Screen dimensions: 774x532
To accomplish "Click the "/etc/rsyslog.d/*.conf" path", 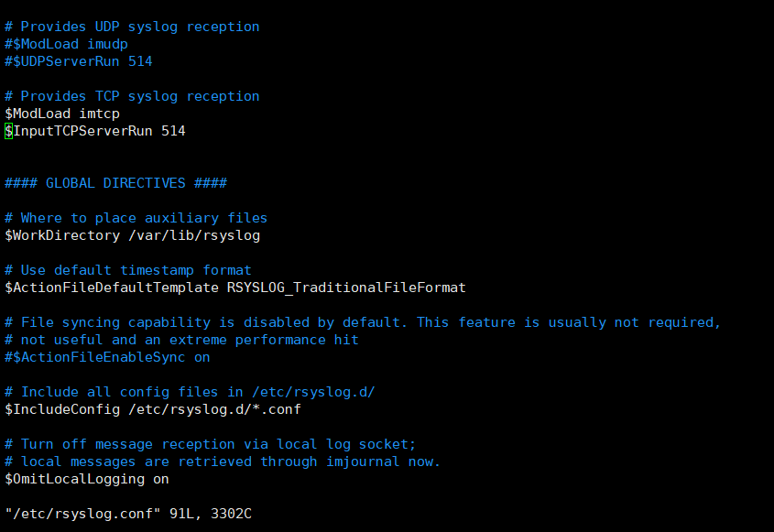I will 215,410.
